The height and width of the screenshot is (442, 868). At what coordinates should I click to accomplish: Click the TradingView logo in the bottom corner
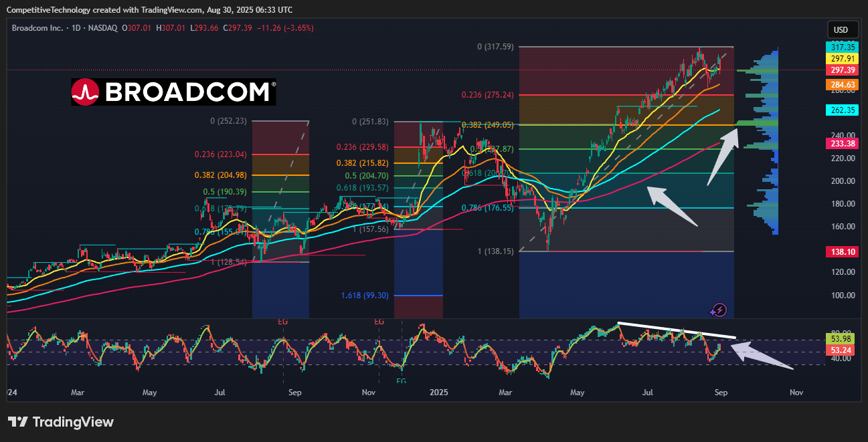[61, 422]
